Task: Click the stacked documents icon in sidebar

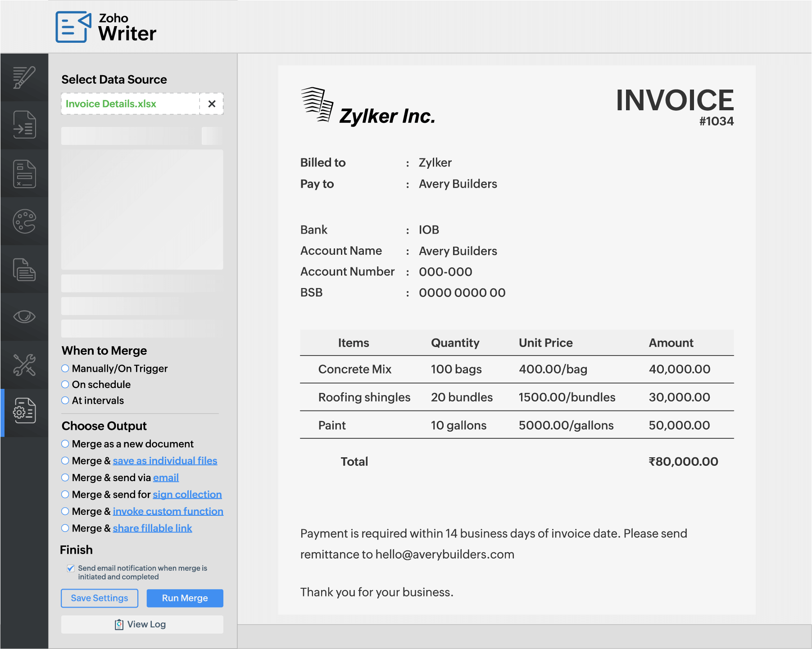Action: tap(24, 269)
